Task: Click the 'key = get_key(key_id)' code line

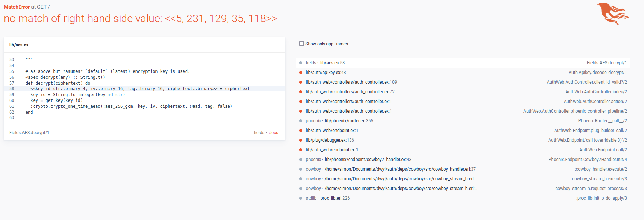Action: (x=57, y=100)
